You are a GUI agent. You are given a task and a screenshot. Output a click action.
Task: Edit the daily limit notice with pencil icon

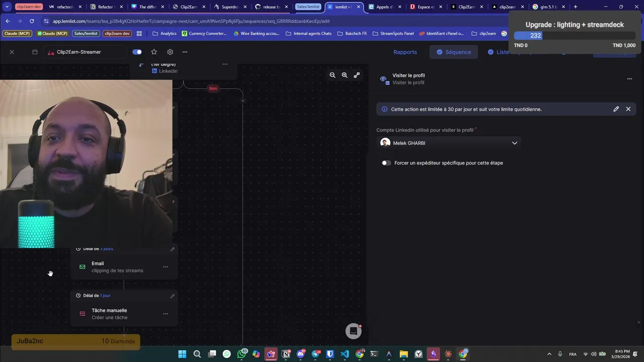point(616,109)
